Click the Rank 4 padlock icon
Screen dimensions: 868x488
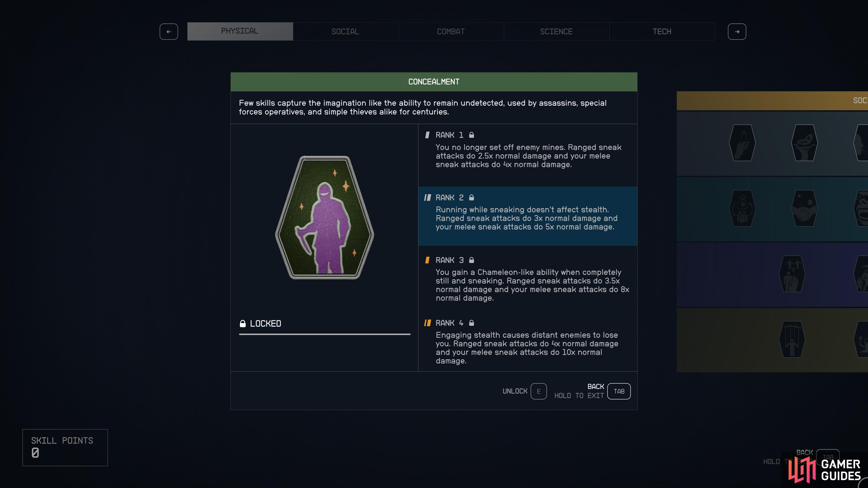(x=472, y=323)
